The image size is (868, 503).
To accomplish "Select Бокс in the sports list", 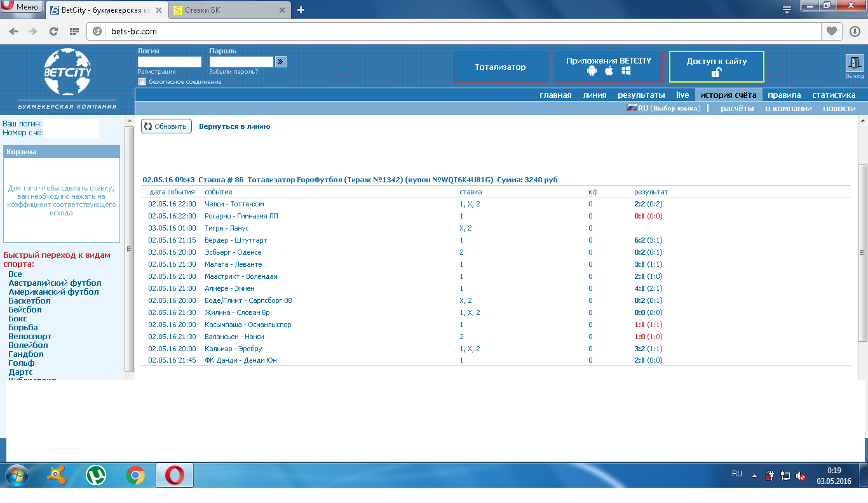I will tap(18, 318).
